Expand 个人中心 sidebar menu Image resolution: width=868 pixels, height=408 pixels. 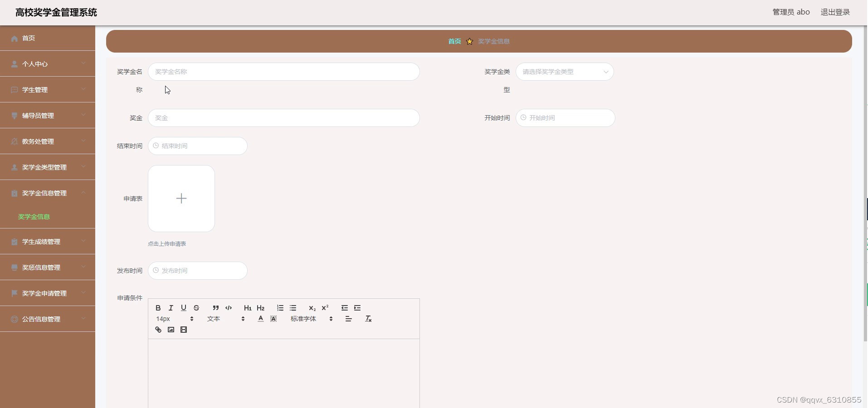(x=48, y=64)
